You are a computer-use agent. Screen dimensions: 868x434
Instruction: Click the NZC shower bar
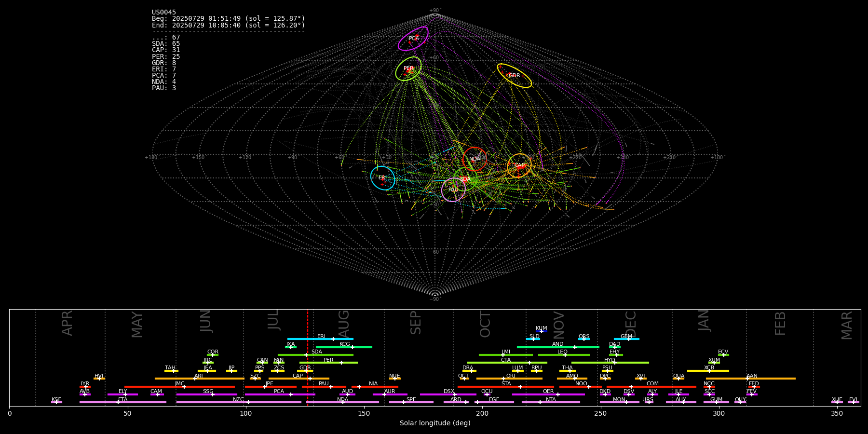coord(239,402)
